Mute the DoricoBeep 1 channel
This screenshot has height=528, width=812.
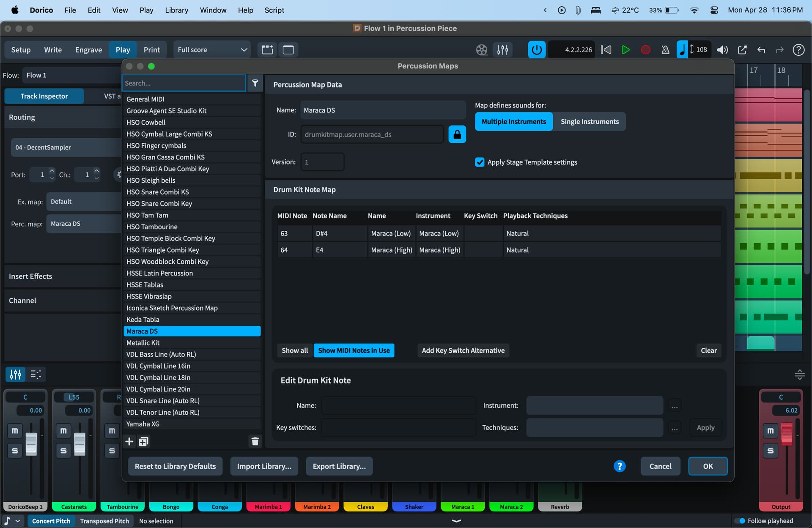click(x=15, y=431)
